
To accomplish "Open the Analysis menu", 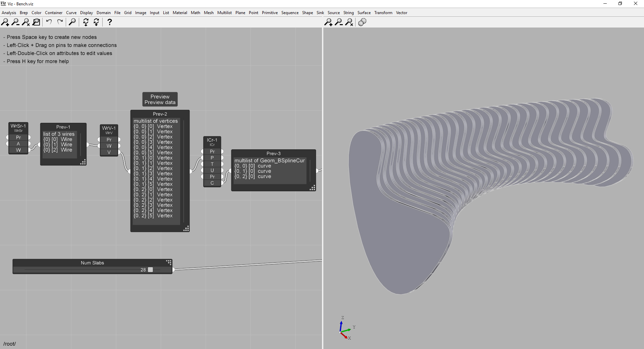I will coord(9,13).
